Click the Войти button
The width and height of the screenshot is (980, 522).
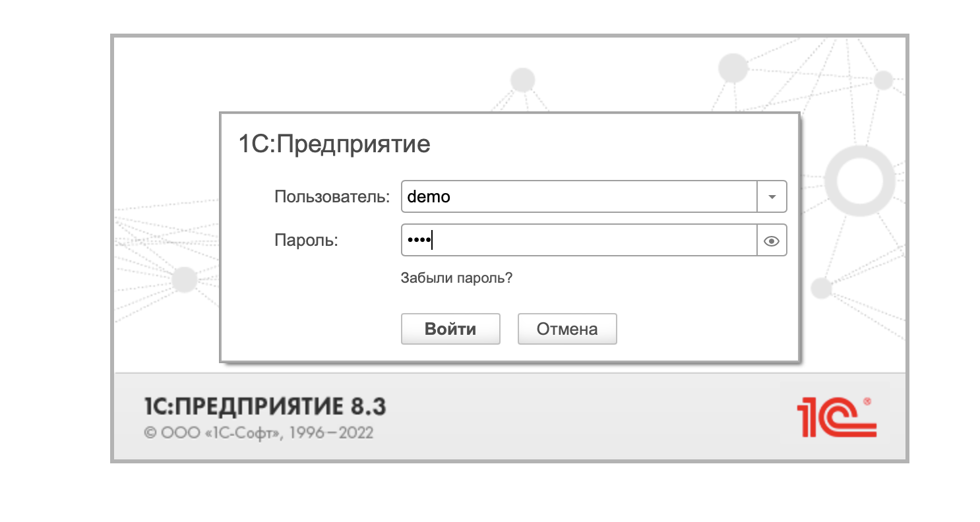pyautogui.click(x=450, y=329)
